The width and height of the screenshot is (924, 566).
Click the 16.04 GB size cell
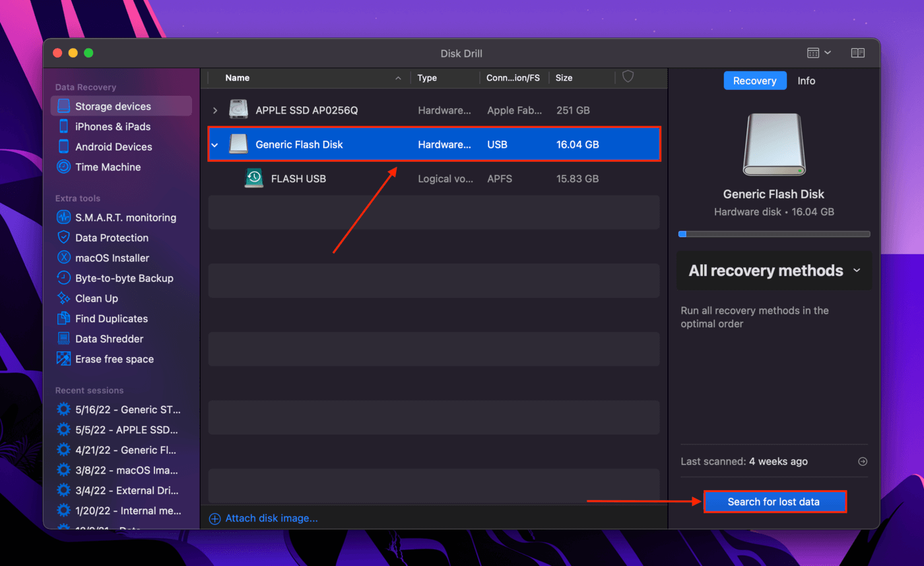[x=577, y=145]
